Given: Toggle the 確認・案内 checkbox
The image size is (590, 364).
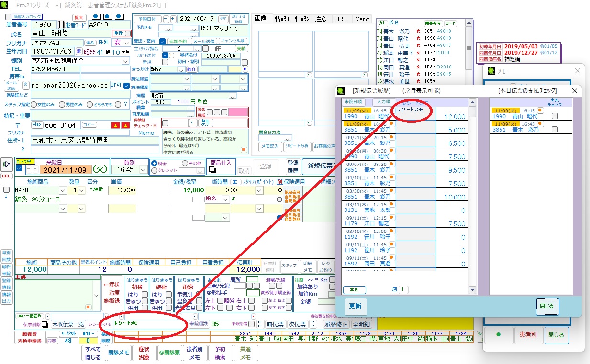Looking at the screenshot, I should [163, 41].
